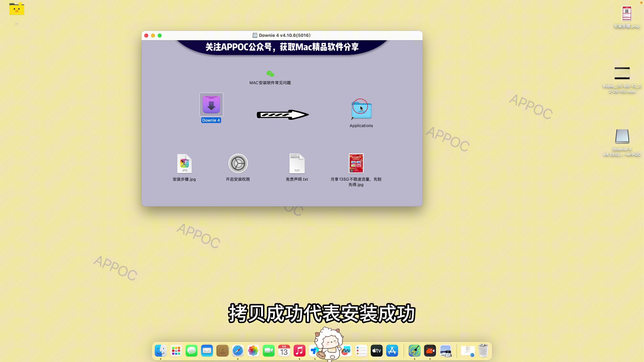Open Photos from the Dock
Viewport: 644px width, 362px height.
253,351
